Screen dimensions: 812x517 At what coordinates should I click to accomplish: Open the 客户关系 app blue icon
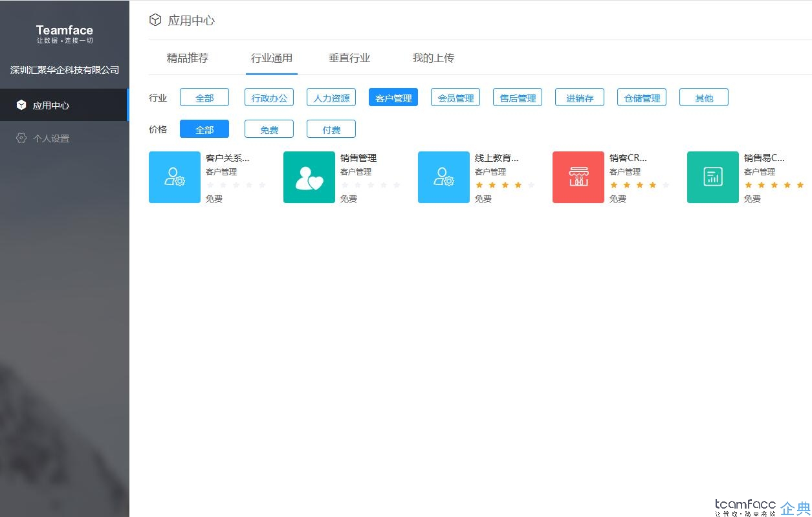pyautogui.click(x=175, y=177)
